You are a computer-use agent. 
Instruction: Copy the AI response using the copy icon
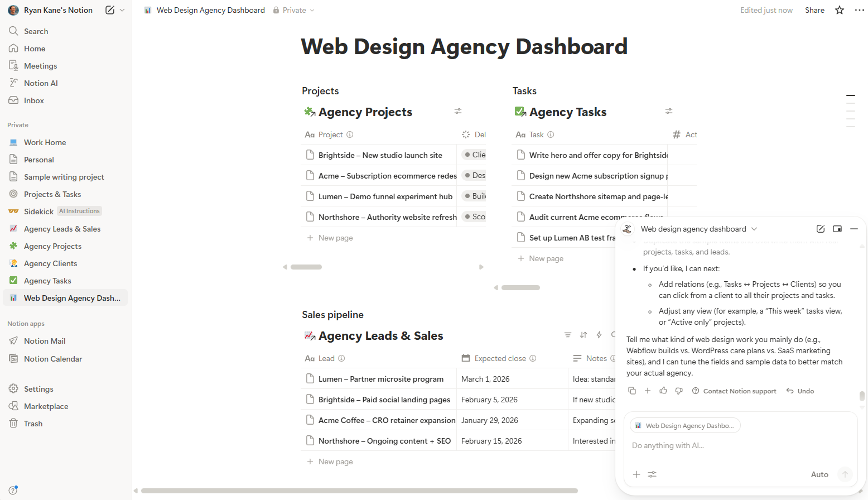point(632,391)
